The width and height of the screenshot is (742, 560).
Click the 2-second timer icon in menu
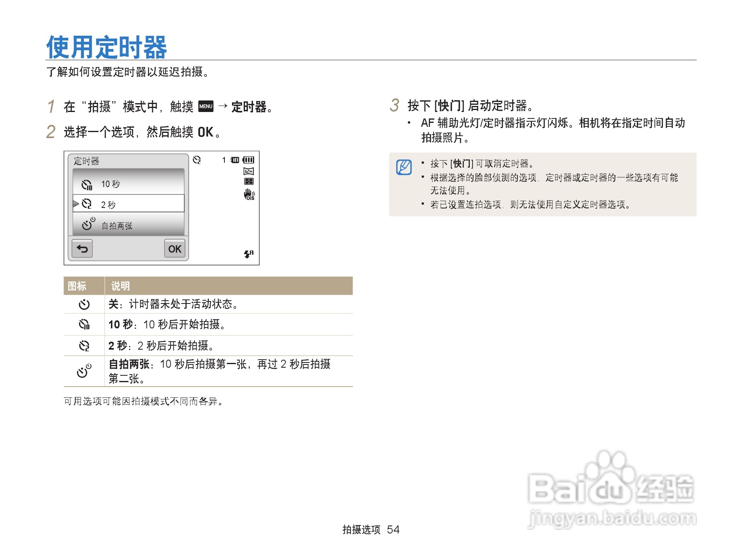pyautogui.click(x=87, y=204)
